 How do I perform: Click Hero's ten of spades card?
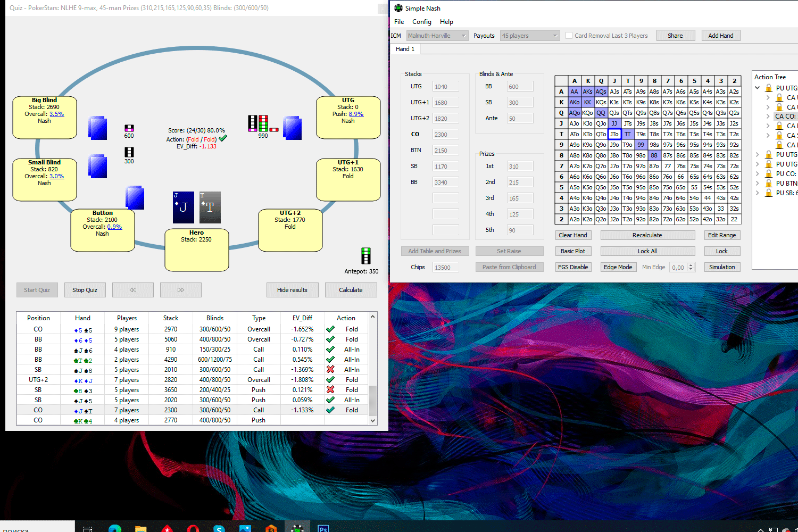click(210, 207)
